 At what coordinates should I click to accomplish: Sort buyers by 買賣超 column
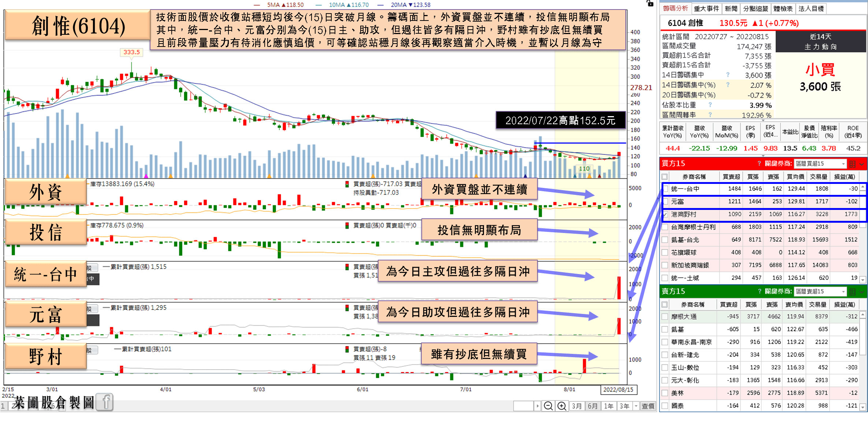pos(731,177)
